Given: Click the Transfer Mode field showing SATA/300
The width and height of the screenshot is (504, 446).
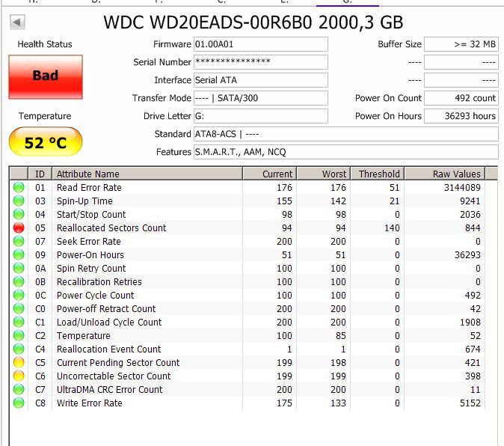Looking at the screenshot, I should tap(261, 98).
